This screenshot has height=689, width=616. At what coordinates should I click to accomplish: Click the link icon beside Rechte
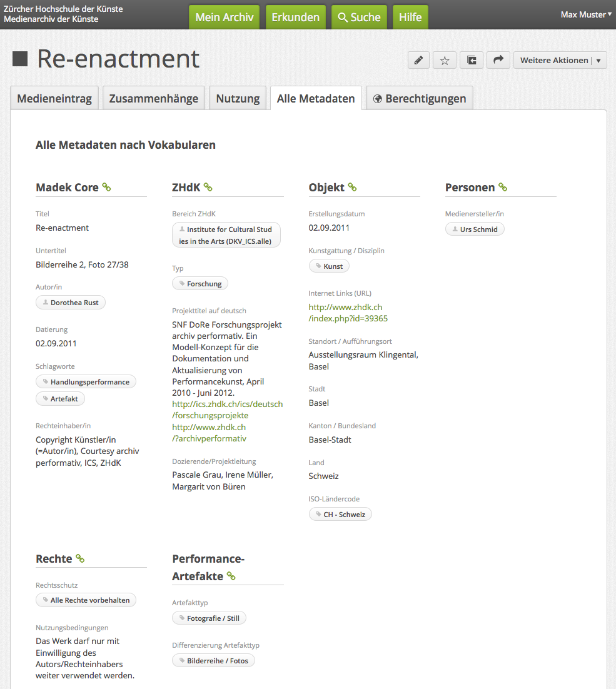click(80, 558)
